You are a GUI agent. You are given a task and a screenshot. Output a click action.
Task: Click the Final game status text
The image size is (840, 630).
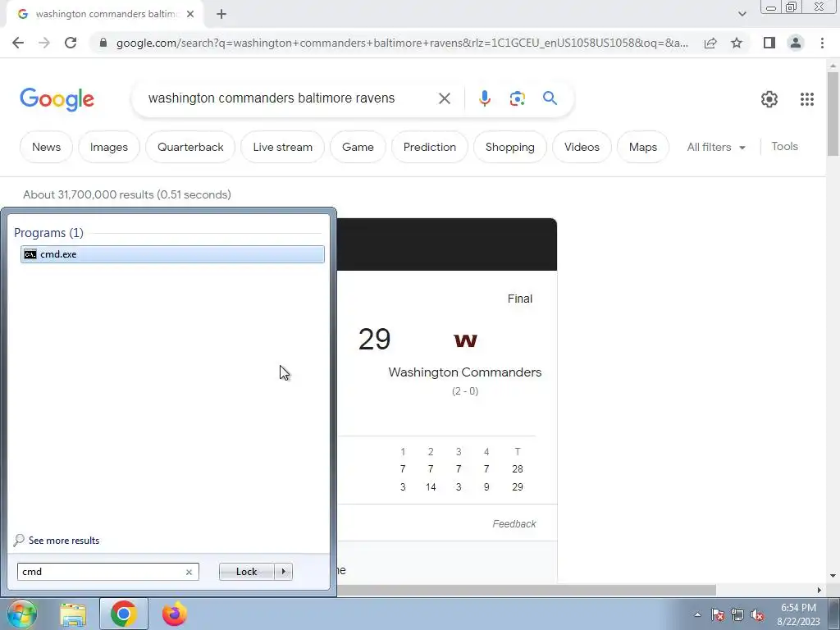click(x=519, y=299)
